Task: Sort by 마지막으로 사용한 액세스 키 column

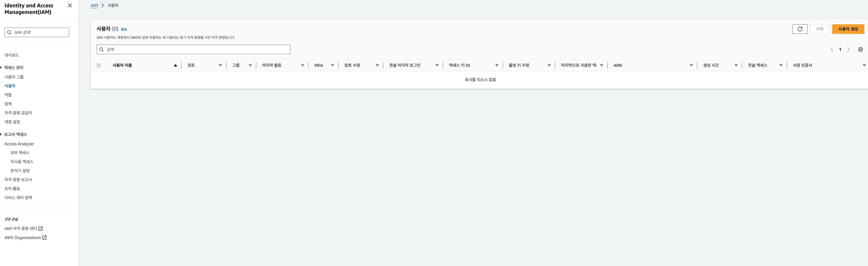Action: pos(601,65)
